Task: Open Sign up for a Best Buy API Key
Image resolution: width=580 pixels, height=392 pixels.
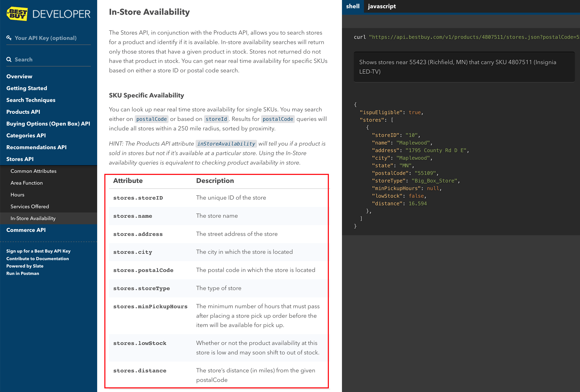Action: [38, 251]
